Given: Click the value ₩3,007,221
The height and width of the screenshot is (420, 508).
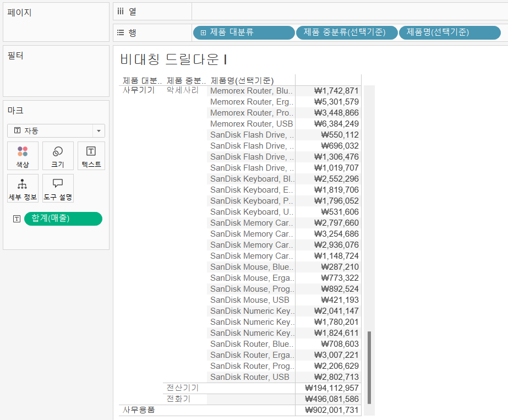Looking at the screenshot, I should click(336, 355).
